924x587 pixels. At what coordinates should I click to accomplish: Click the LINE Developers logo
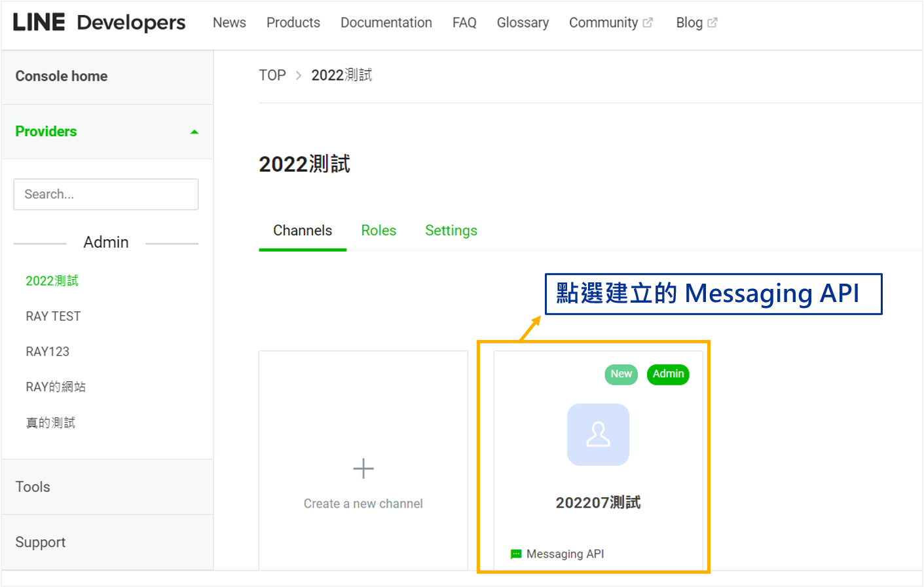[x=98, y=22]
